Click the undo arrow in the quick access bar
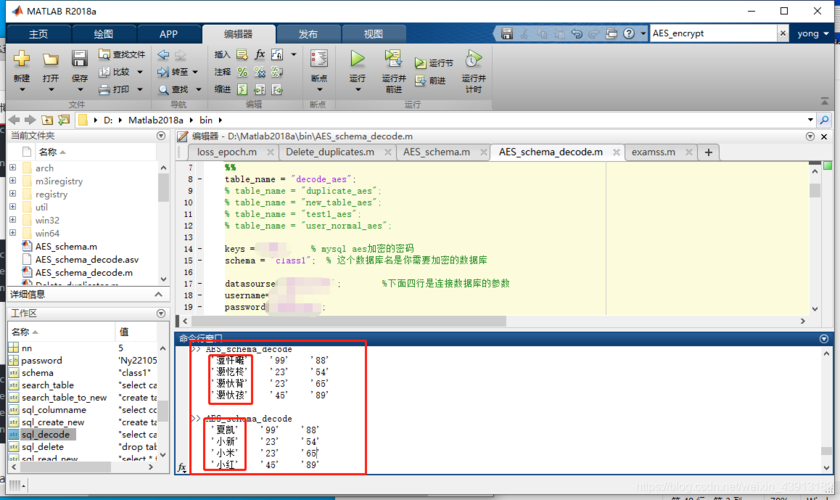This screenshot has width=840, height=500. (x=576, y=33)
